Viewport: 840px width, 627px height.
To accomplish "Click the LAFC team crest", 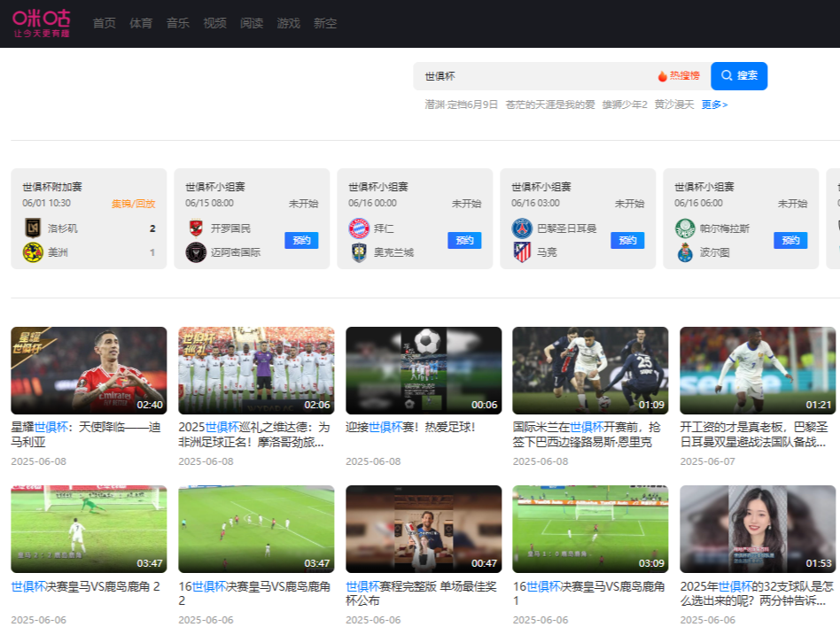I will coord(33,228).
